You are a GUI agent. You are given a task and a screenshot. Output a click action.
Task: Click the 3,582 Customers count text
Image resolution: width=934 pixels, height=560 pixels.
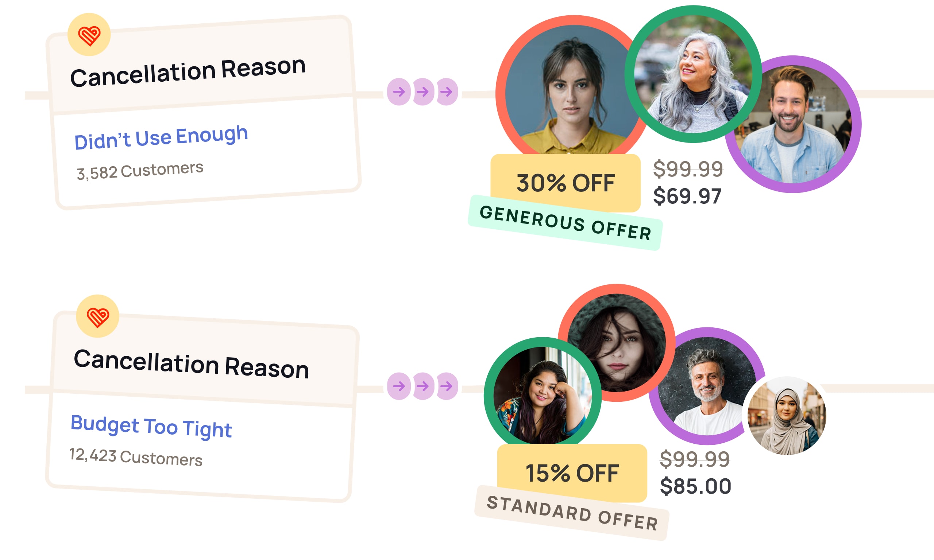click(x=140, y=171)
